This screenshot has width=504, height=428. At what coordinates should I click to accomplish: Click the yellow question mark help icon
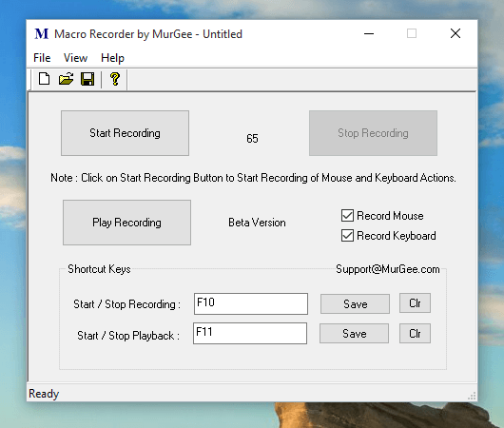(115, 79)
